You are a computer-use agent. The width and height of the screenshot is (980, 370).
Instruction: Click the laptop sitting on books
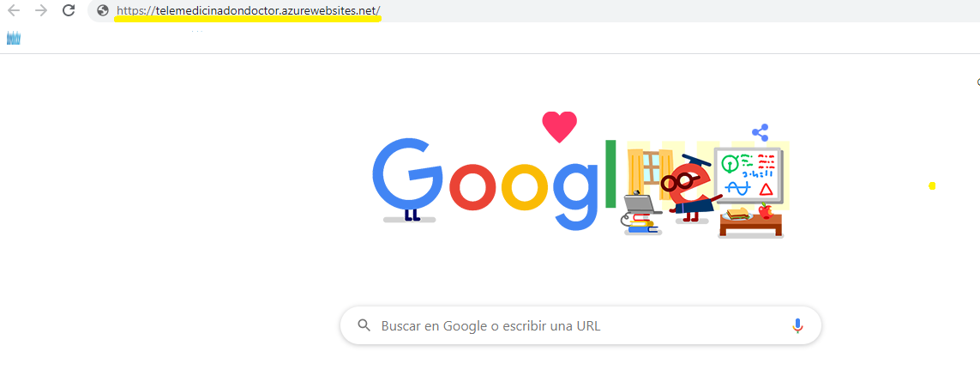point(639,205)
